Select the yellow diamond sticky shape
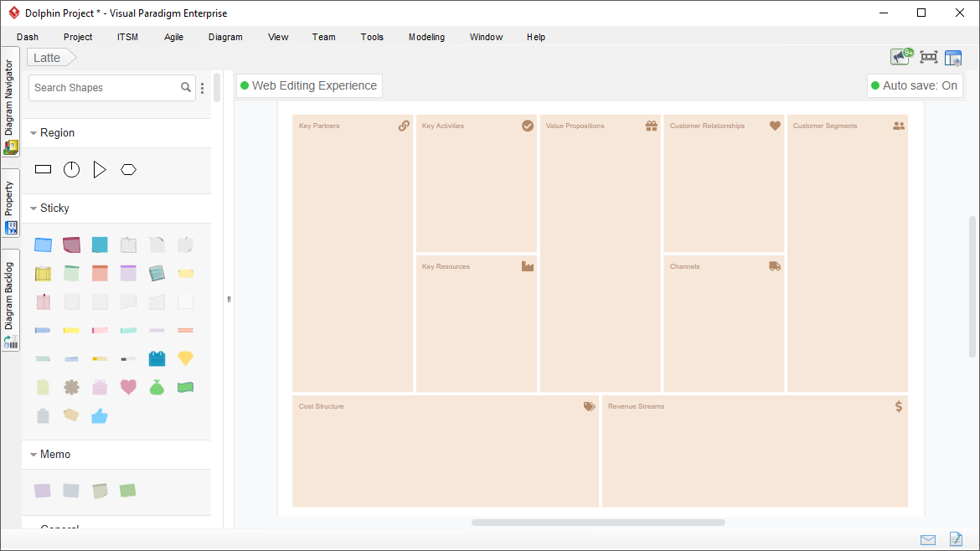Screen dimensions: 980x551 (x=186, y=358)
